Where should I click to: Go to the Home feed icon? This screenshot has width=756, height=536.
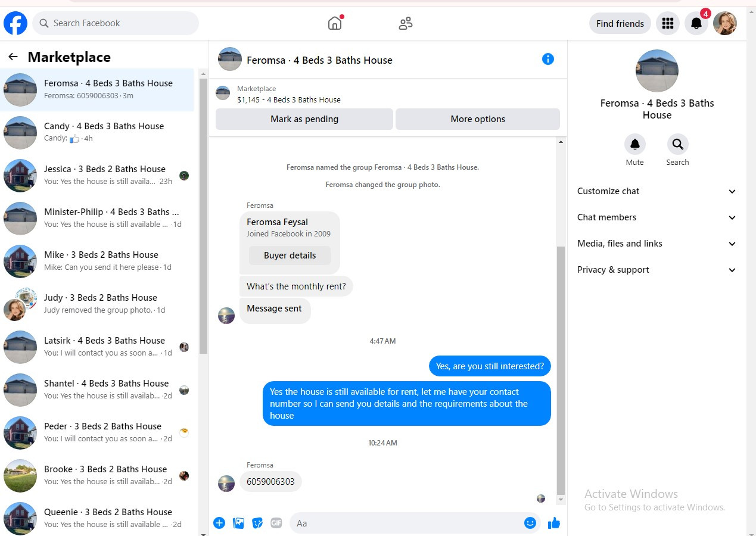pos(335,23)
